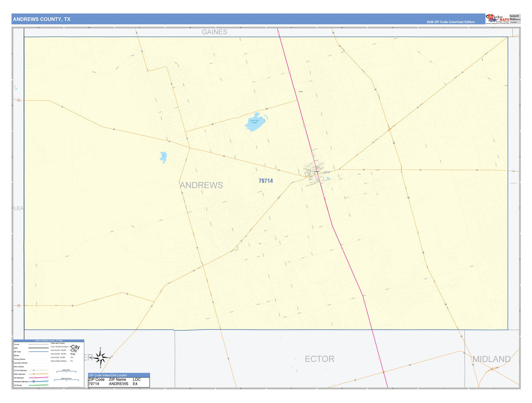Screen dimensions: 532x403
Task: Click the Cities and Towns legend heading
Action: tap(58, 343)
